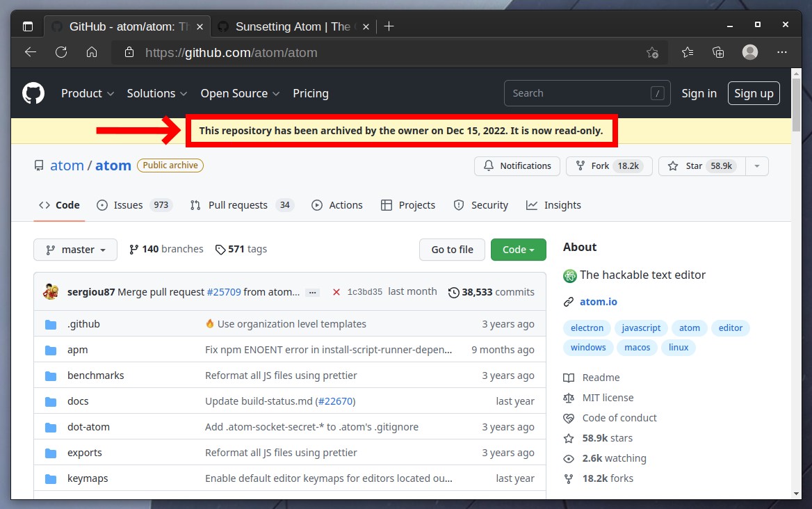812x509 pixels.
Task: Open the Insights tab
Action: coord(553,205)
